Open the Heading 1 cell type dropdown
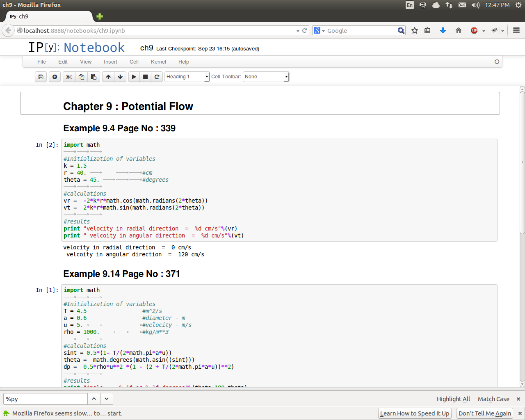This screenshot has height=420, width=525. tap(187, 77)
